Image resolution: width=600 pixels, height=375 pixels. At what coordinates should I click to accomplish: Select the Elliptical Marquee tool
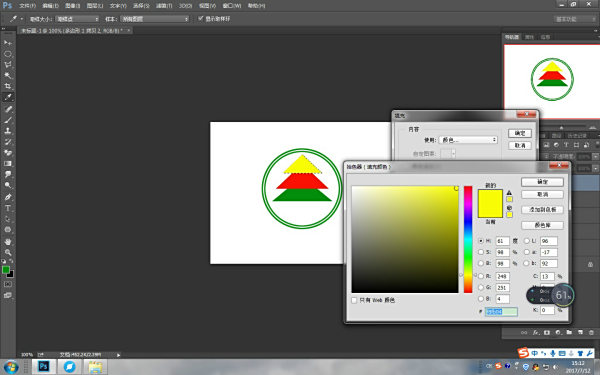click(8, 54)
